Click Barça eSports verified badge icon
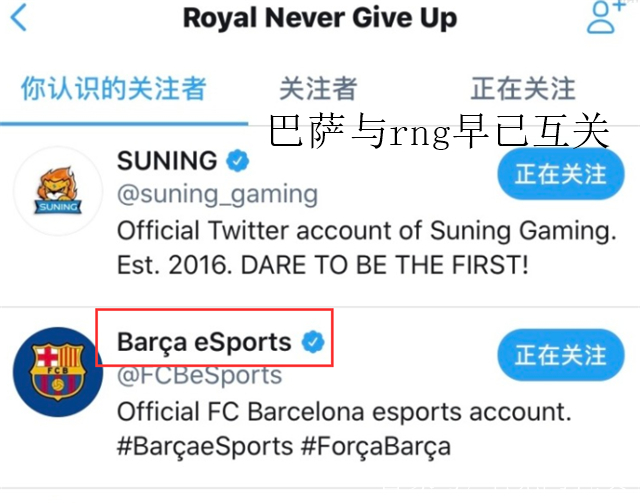 (313, 342)
